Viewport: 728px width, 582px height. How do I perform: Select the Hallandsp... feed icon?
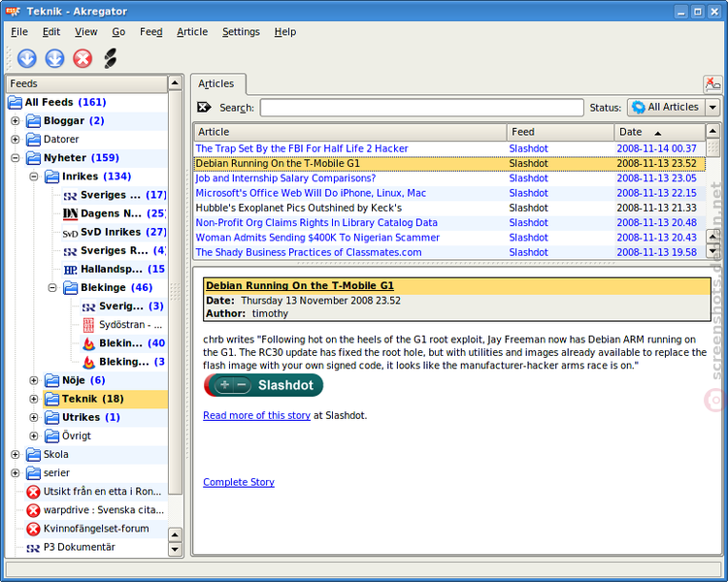tap(70, 270)
